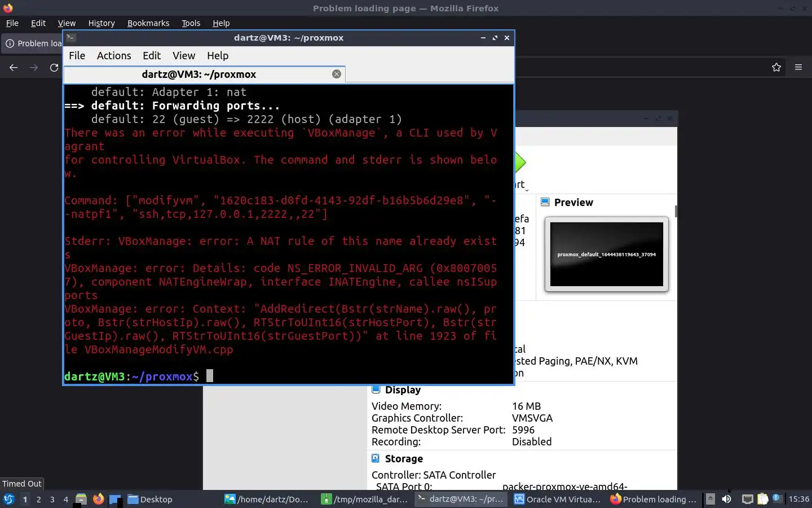Click the 15:36 clock in taskbar
This screenshot has height=508, width=812.
point(798,499)
